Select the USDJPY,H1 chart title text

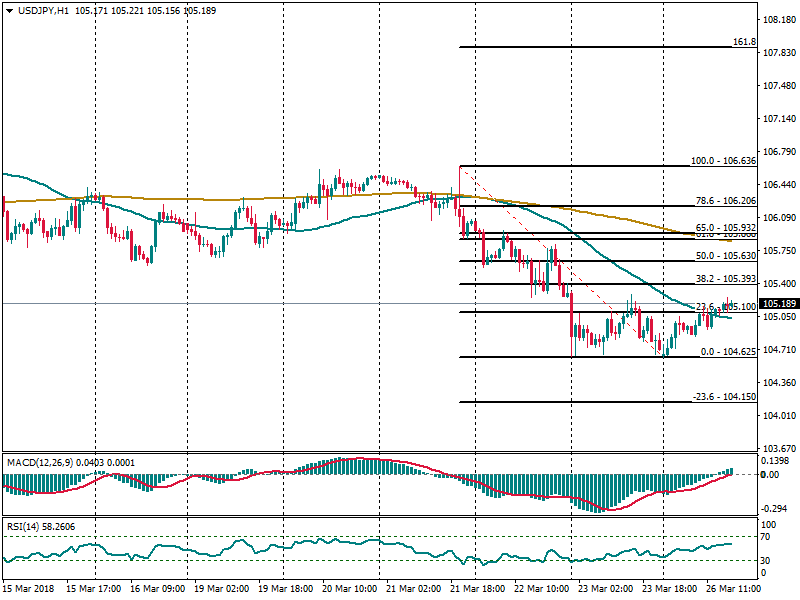43,10
